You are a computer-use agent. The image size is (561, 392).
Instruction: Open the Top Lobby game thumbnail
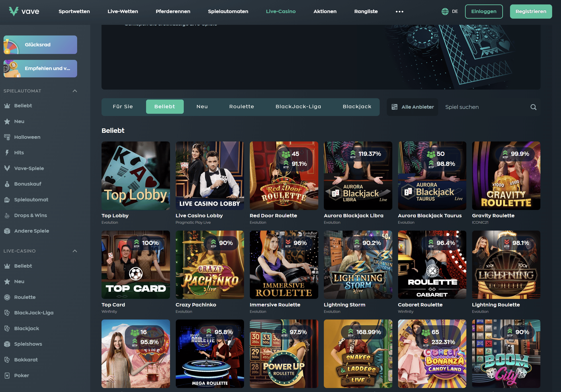point(136,176)
